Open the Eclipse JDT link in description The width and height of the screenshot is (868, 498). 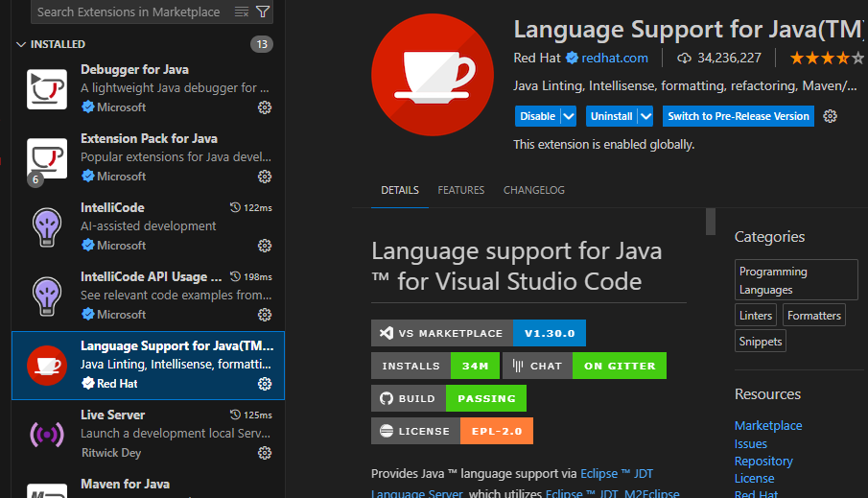click(x=617, y=474)
